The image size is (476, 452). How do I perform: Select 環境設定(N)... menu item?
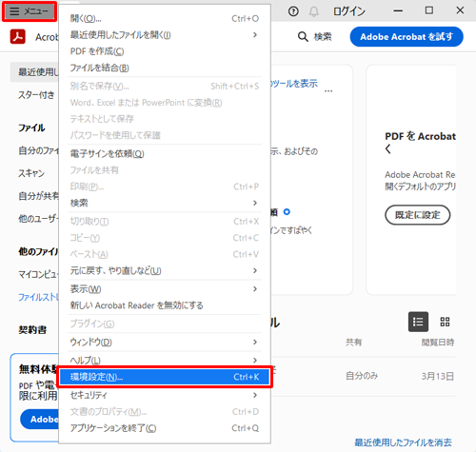tap(165, 377)
